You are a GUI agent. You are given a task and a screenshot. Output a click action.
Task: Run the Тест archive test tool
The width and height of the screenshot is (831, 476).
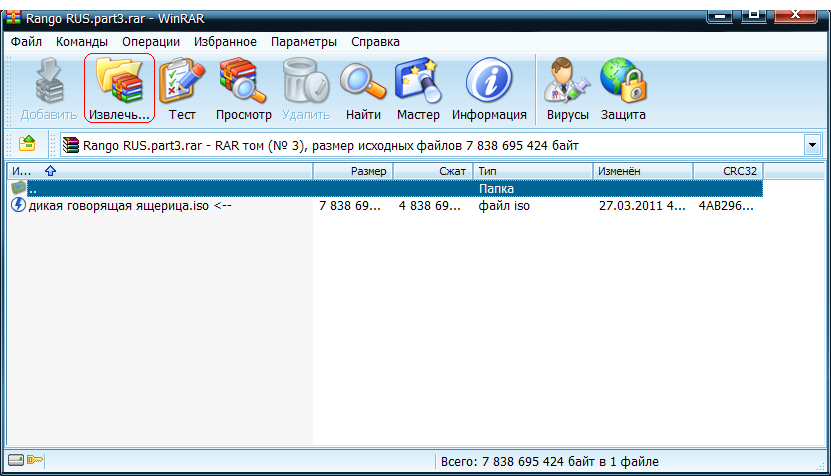pyautogui.click(x=182, y=82)
